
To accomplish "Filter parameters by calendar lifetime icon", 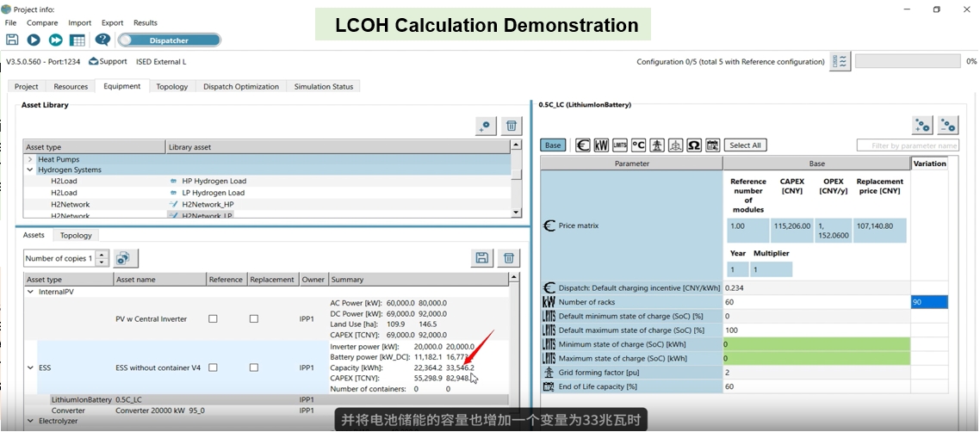I will (x=712, y=145).
